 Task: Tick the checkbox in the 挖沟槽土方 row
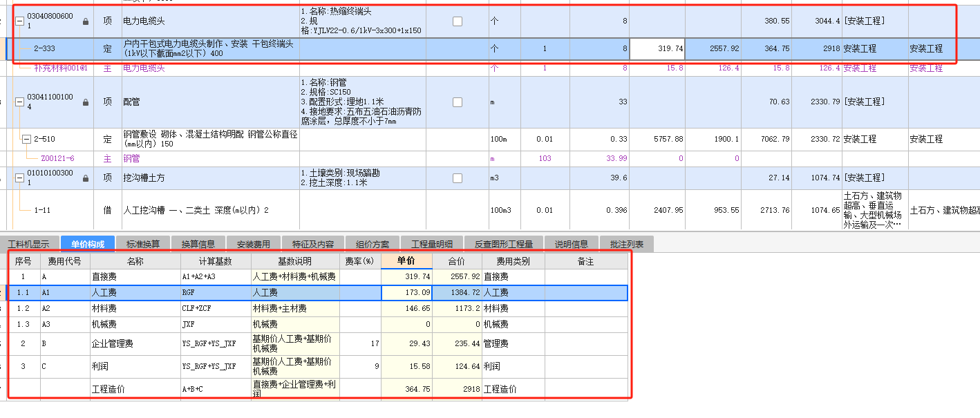(x=458, y=178)
